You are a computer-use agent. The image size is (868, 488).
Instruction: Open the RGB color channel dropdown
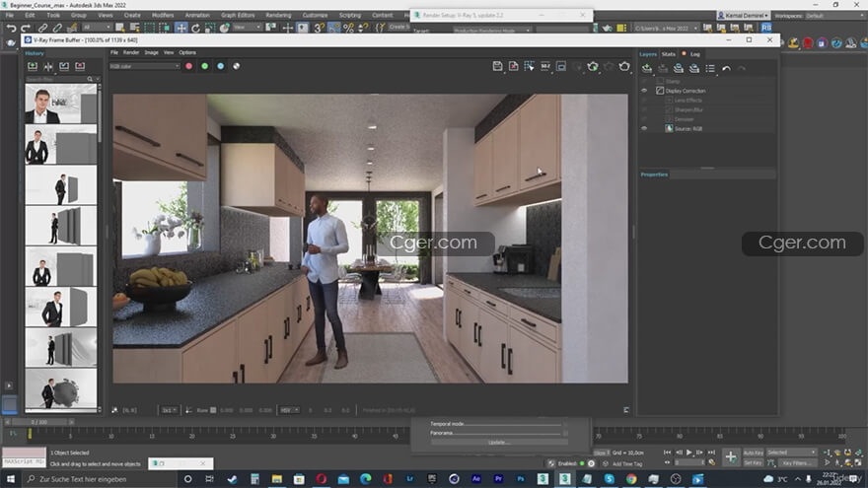[144, 66]
